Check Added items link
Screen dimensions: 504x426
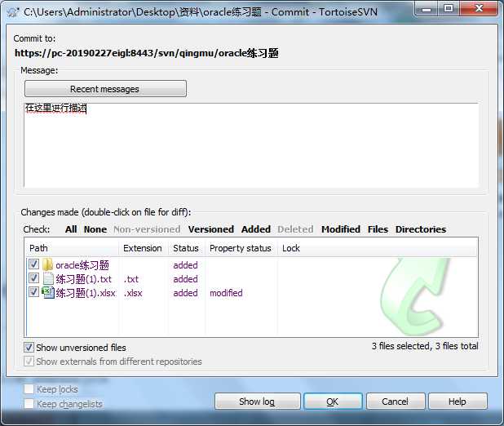[256, 229]
